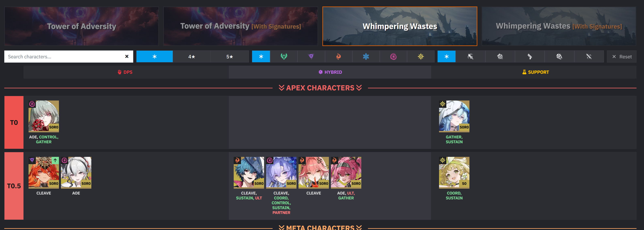Filter by the Broadblade weapon icon

click(x=470, y=57)
